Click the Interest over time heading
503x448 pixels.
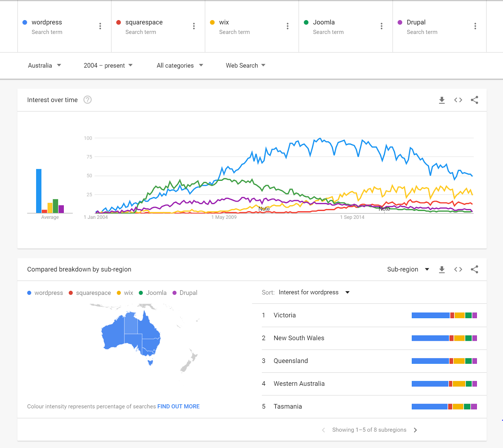pos(53,100)
